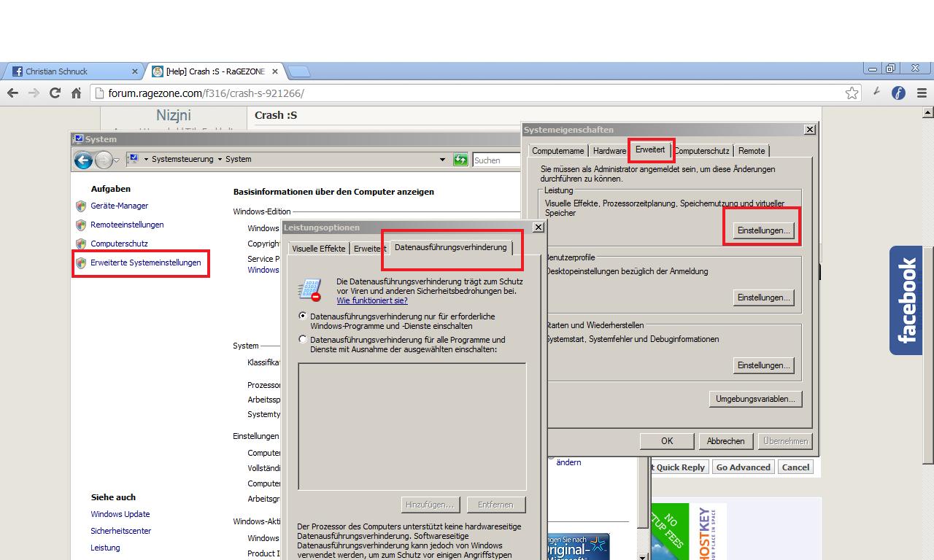The height and width of the screenshot is (560, 934).
Task: Open the Wie funktioniert sie? link
Action: [x=371, y=300]
